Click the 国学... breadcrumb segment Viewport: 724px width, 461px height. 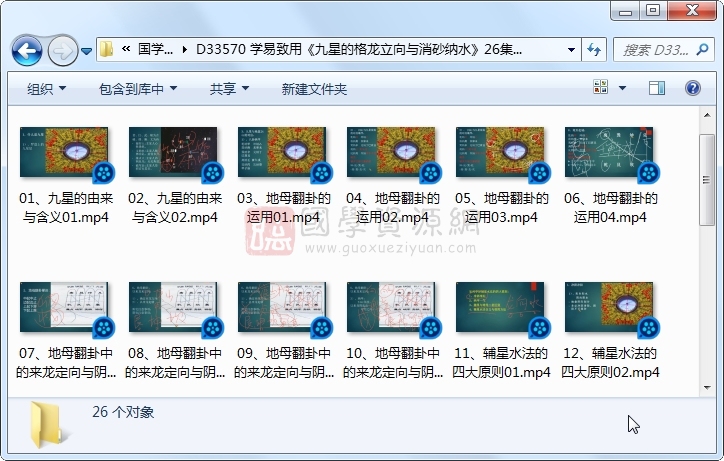click(x=156, y=49)
